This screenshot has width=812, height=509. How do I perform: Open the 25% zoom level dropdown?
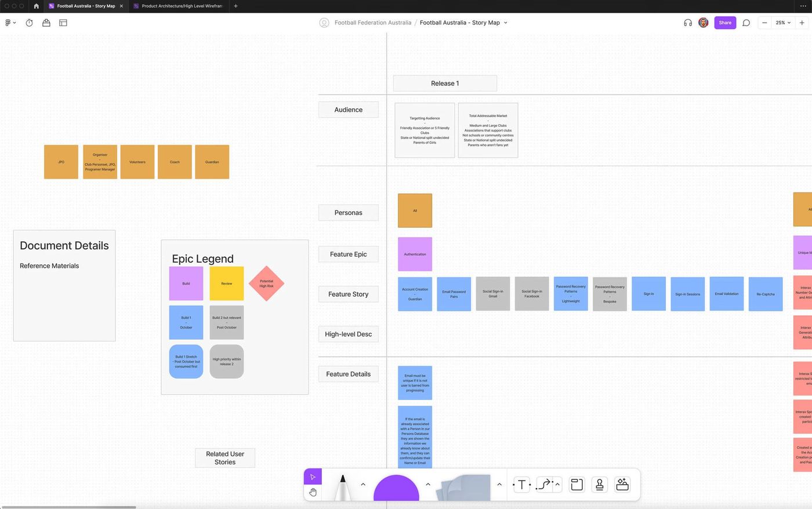point(783,23)
